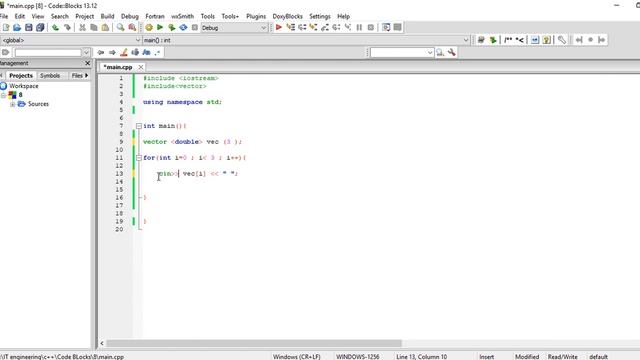
Task: Cut selection with scissors icon
Action: [82, 27]
